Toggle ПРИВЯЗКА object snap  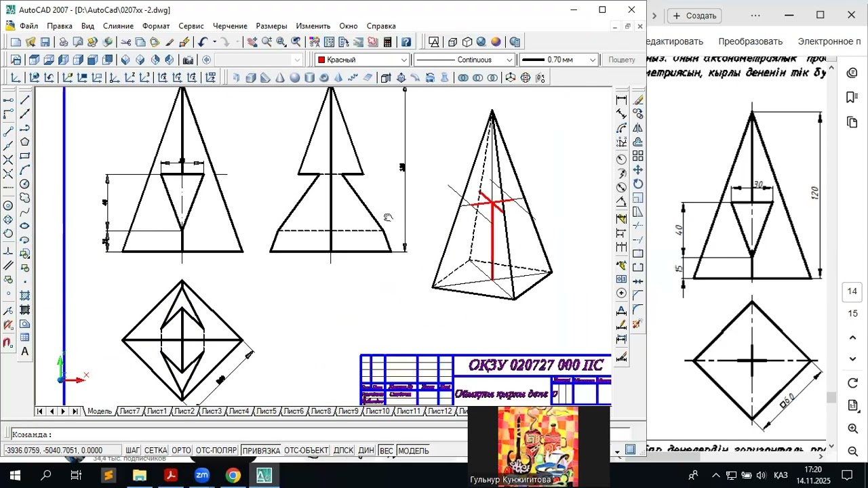pyautogui.click(x=261, y=451)
